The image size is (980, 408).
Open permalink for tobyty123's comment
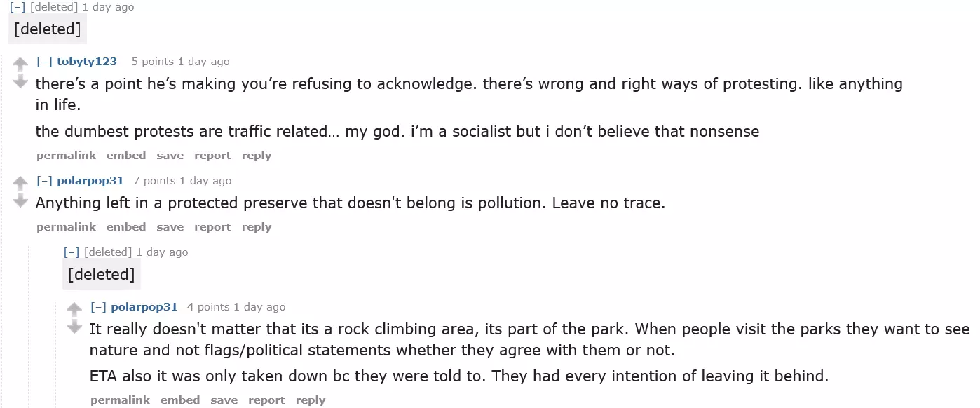66,156
